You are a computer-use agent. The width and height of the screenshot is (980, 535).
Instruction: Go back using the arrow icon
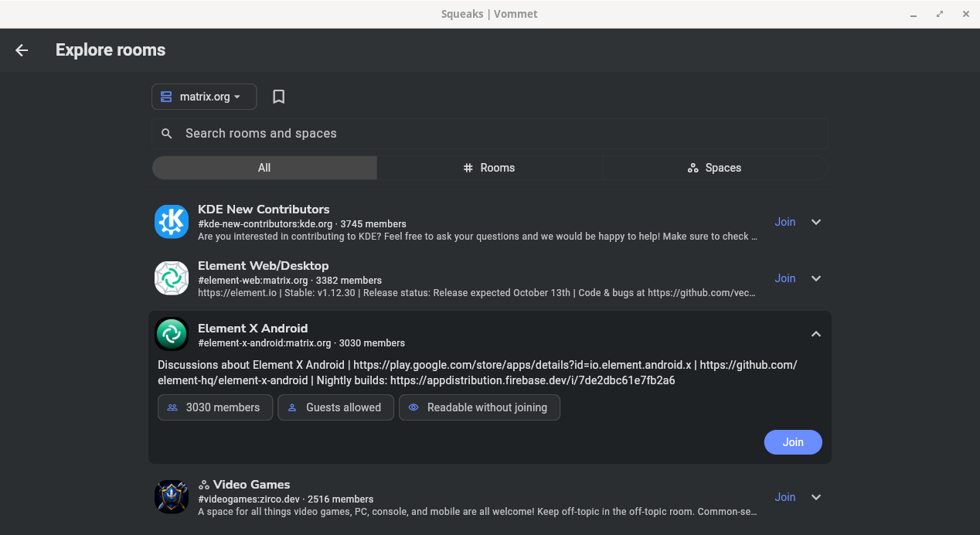click(x=22, y=50)
